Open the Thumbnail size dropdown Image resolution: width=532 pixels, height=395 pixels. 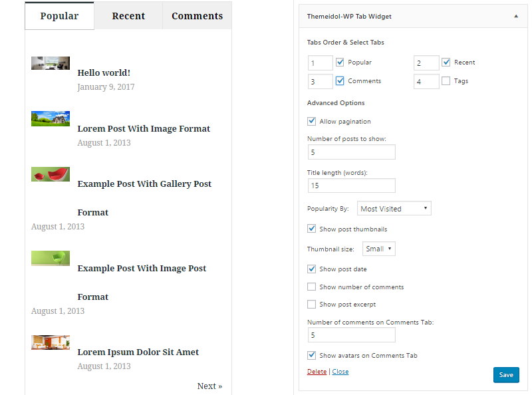tap(379, 249)
